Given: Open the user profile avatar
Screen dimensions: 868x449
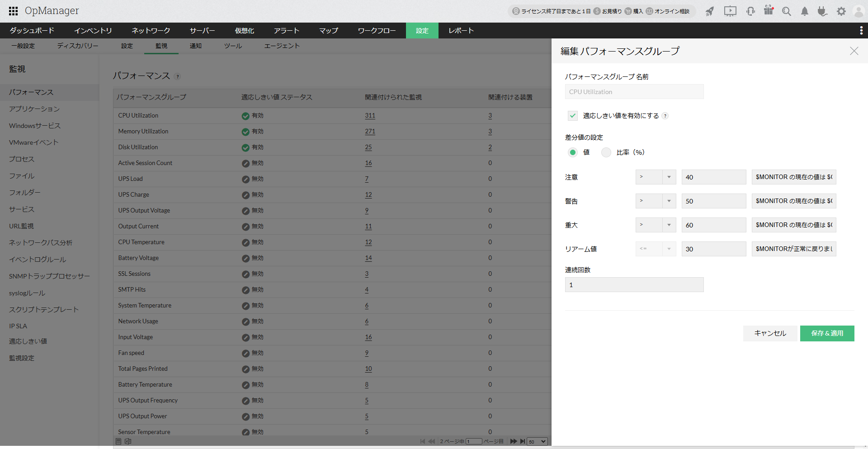Looking at the screenshot, I should pos(859,11).
